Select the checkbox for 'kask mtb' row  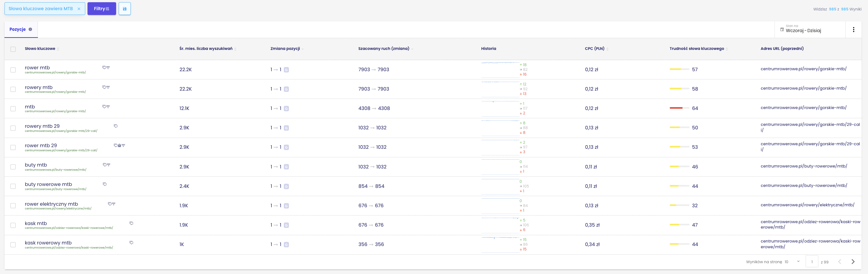(13, 225)
